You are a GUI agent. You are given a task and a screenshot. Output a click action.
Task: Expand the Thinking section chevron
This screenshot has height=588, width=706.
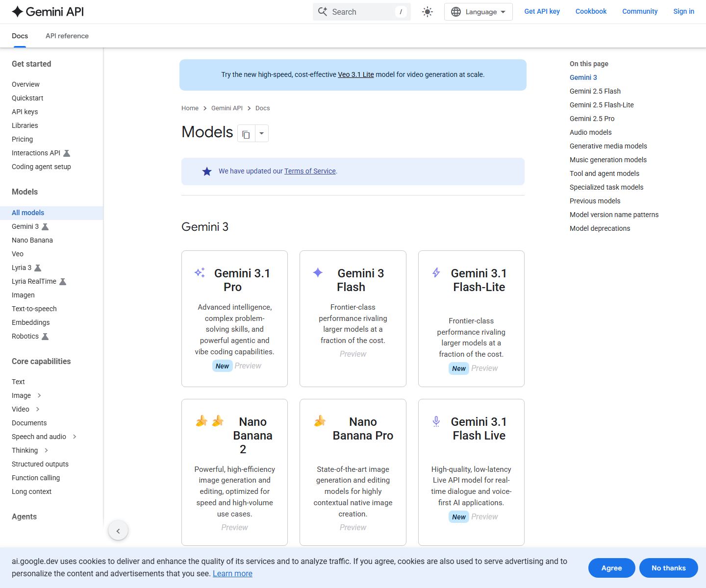pos(46,450)
